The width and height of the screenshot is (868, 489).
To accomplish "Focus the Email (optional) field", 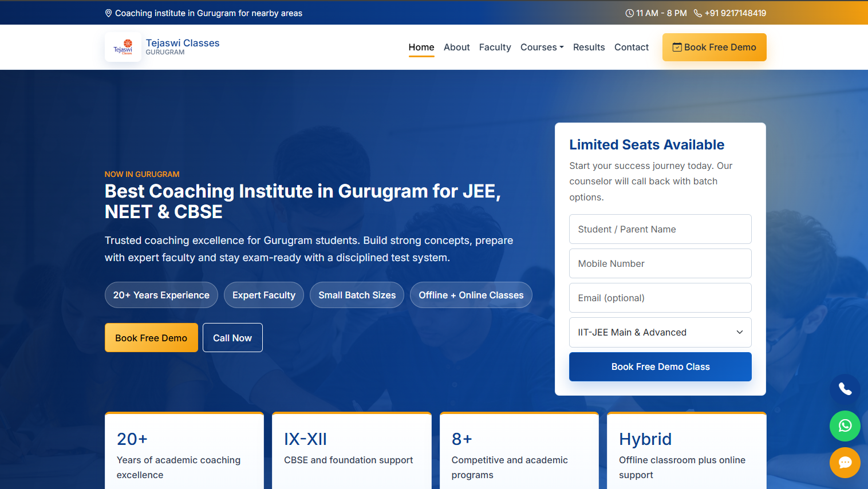I will tap(660, 298).
